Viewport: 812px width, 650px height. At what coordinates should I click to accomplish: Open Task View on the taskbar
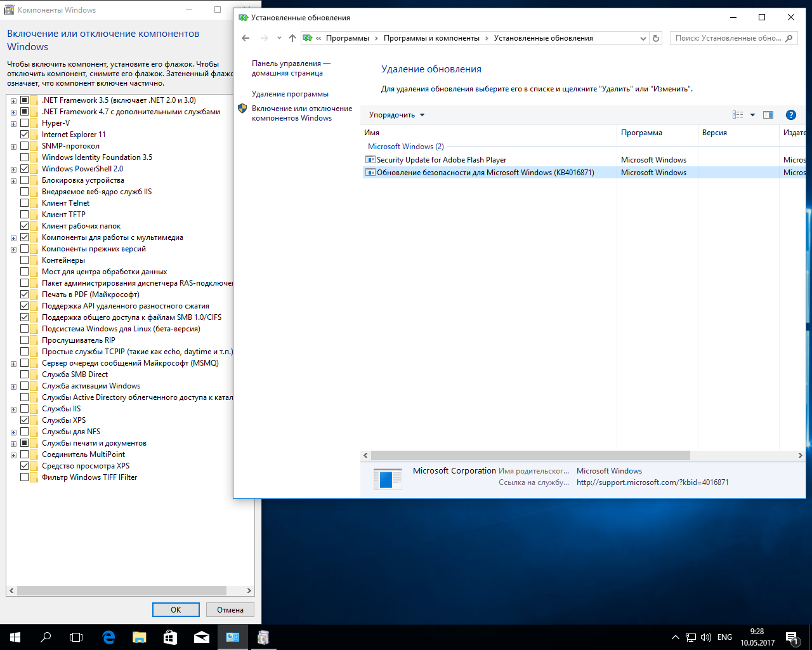[76, 637]
